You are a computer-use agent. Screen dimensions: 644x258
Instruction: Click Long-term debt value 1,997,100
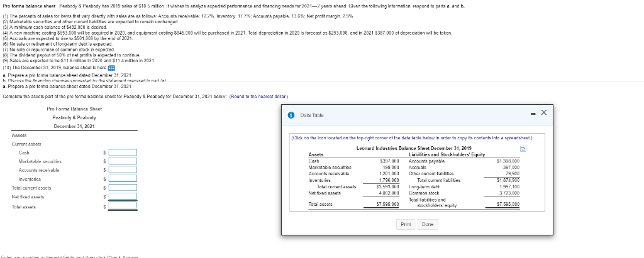point(510,186)
